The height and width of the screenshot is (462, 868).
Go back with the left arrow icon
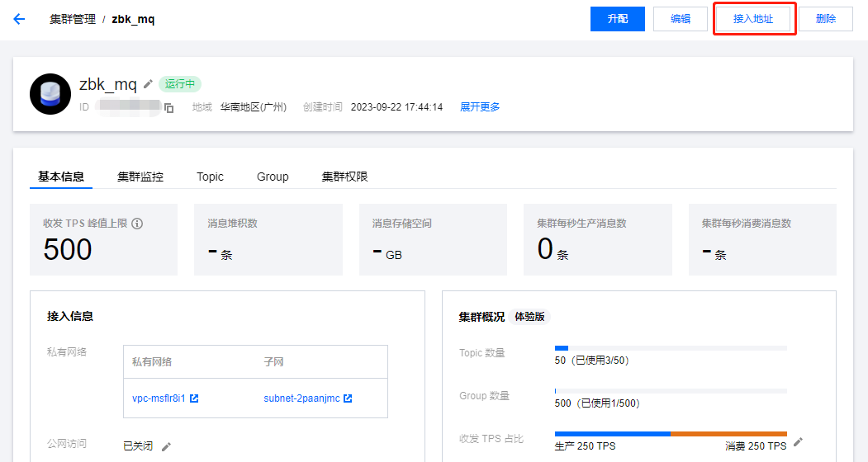click(x=19, y=19)
